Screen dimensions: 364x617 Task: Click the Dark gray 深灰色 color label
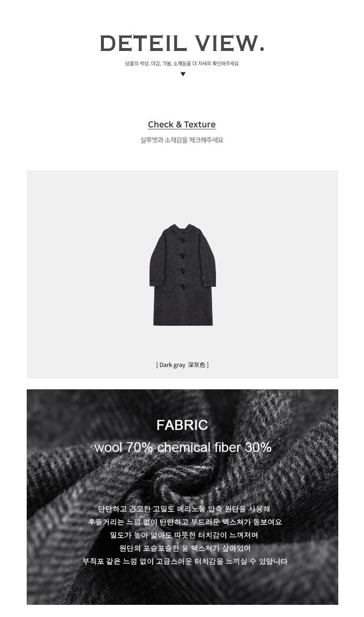pyautogui.click(x=182, y=365)
